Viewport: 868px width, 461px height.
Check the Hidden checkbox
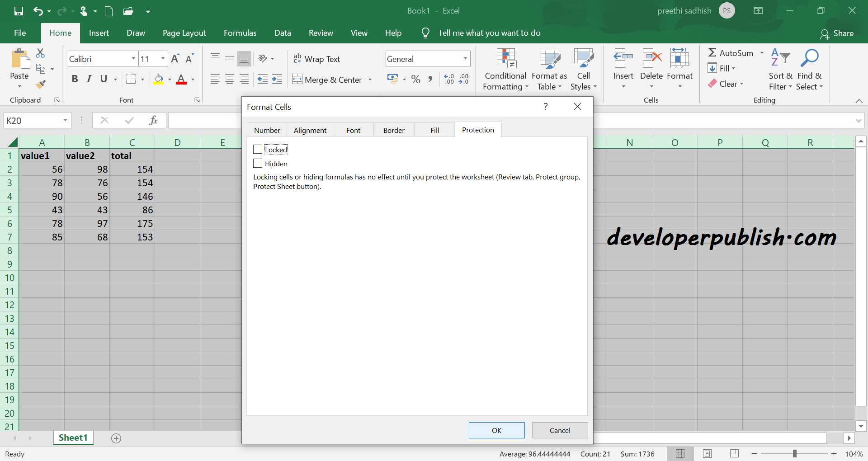click(x=258, y=163)
